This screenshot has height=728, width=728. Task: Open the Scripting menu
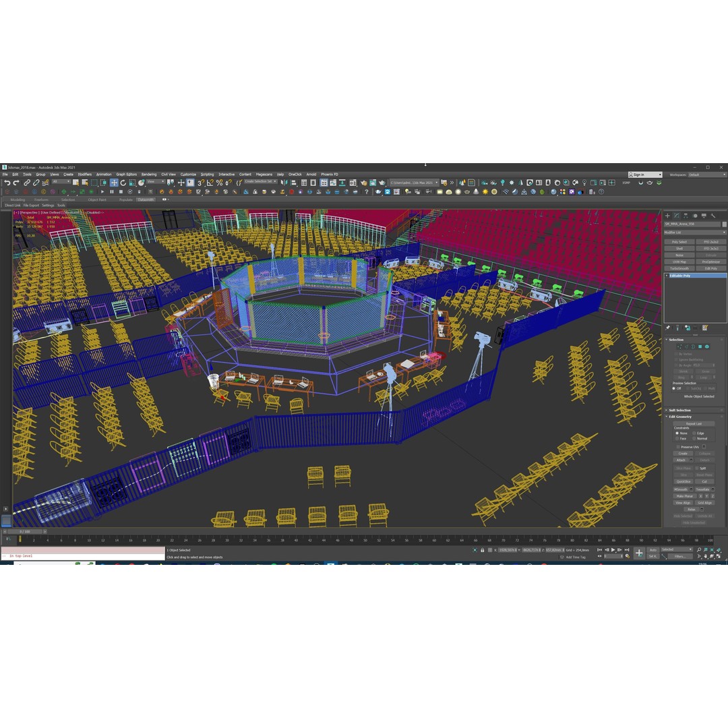coord(207,175)
